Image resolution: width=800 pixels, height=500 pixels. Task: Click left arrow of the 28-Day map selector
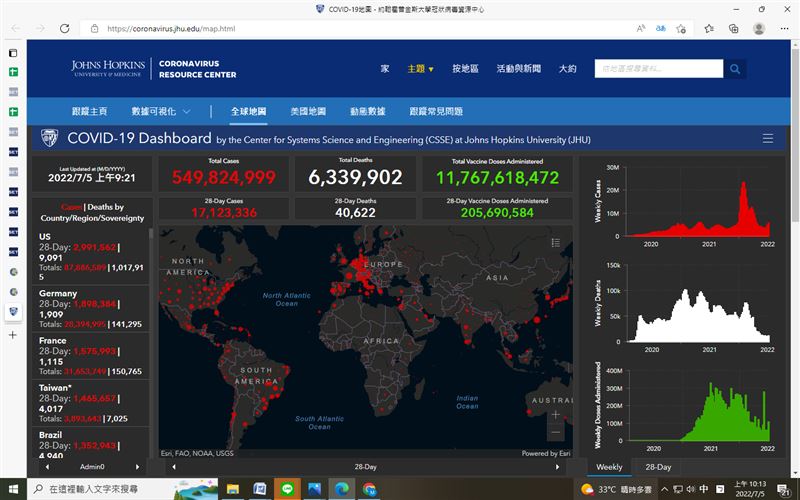[x=174, y=467]
